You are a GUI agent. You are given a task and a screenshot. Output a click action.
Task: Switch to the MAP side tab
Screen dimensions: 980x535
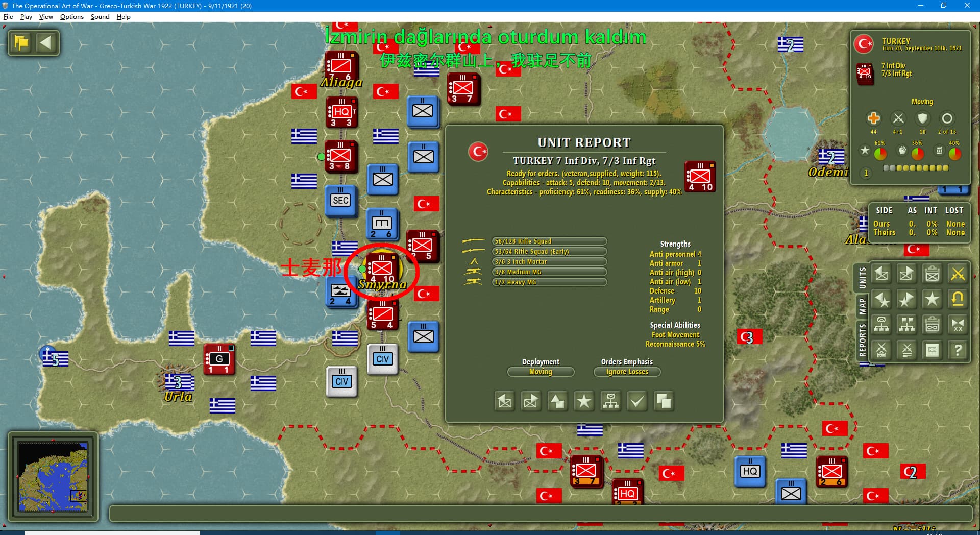pyautogui.click(x=862, y=306)
